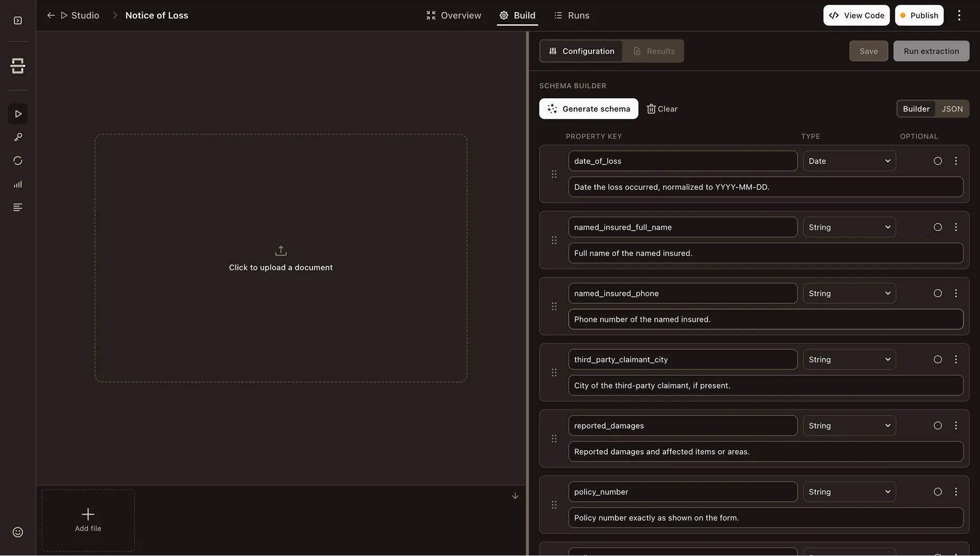Open the extract scanner icon in sidebar
Viewport: 980px width, 556px height.
pyautogui.click(x=18, y=66)
